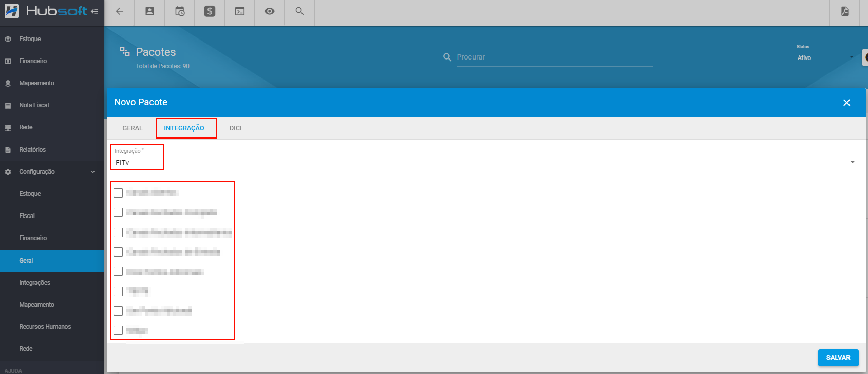Click the magnifier icon beside Procurar
Viewport: 868px width, 374px height.
pos(447,57)
